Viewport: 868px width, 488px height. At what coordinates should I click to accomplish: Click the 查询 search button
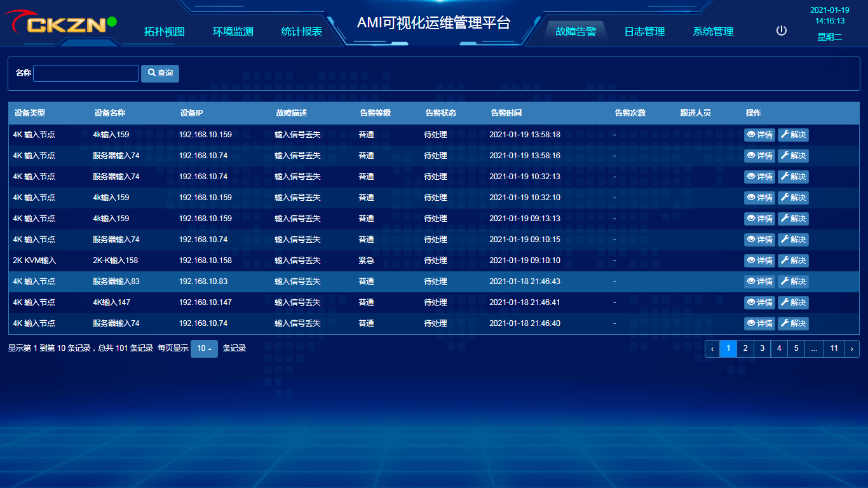tap(159, 73)
